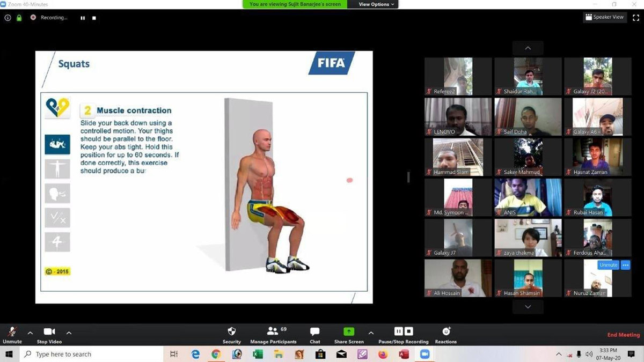Expand screen sharing options chevron

tap(371, 333)
